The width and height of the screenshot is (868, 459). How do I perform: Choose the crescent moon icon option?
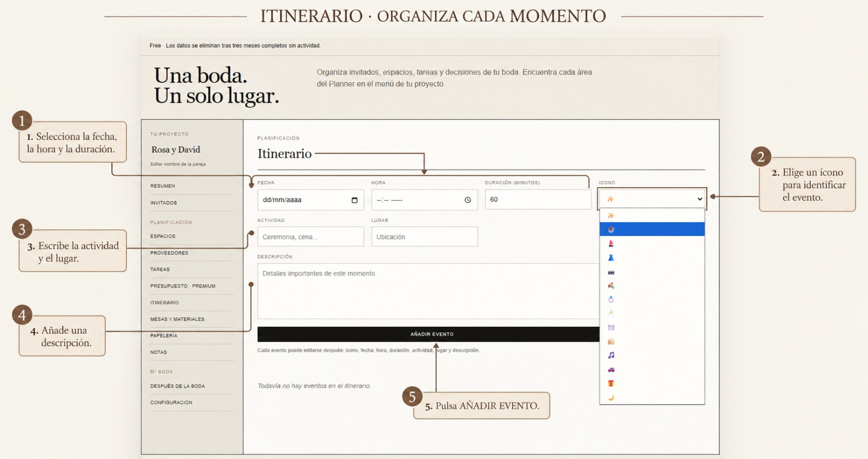[652, 398]
